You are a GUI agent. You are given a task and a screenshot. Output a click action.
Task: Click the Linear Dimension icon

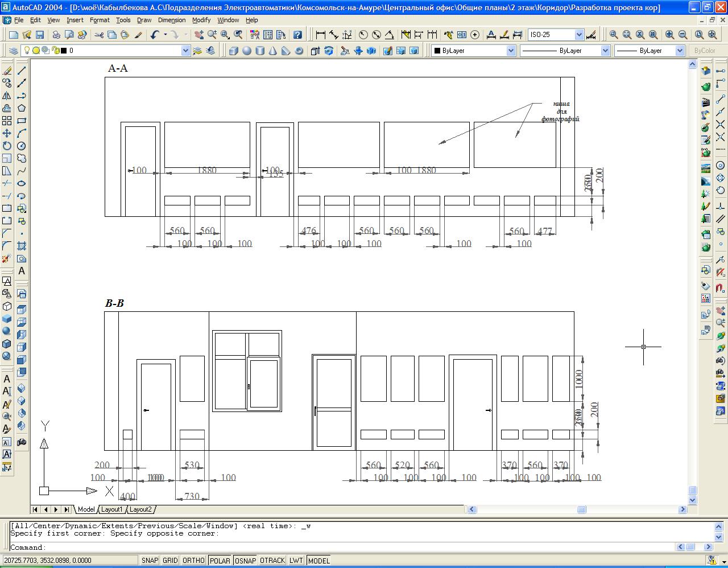coord(321,35)
